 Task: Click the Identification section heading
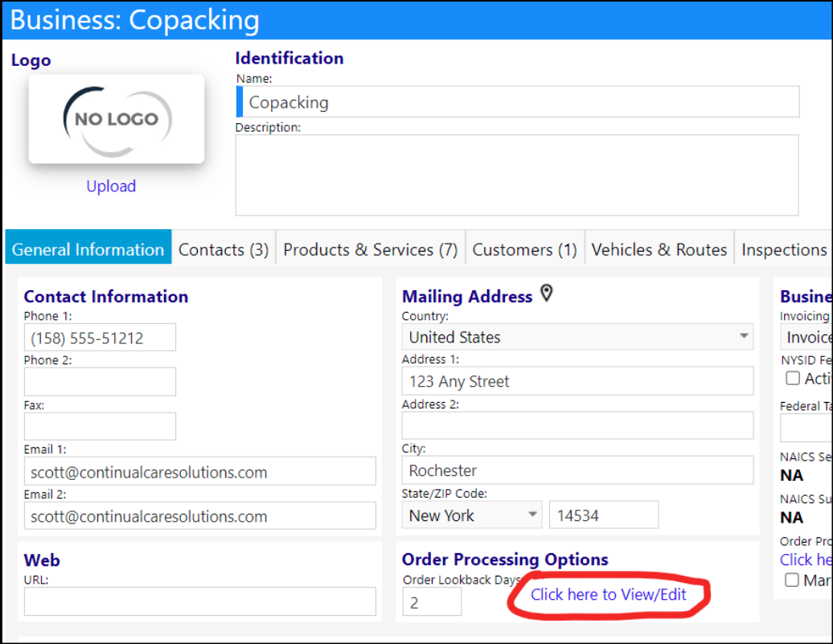tap(289, 58)
